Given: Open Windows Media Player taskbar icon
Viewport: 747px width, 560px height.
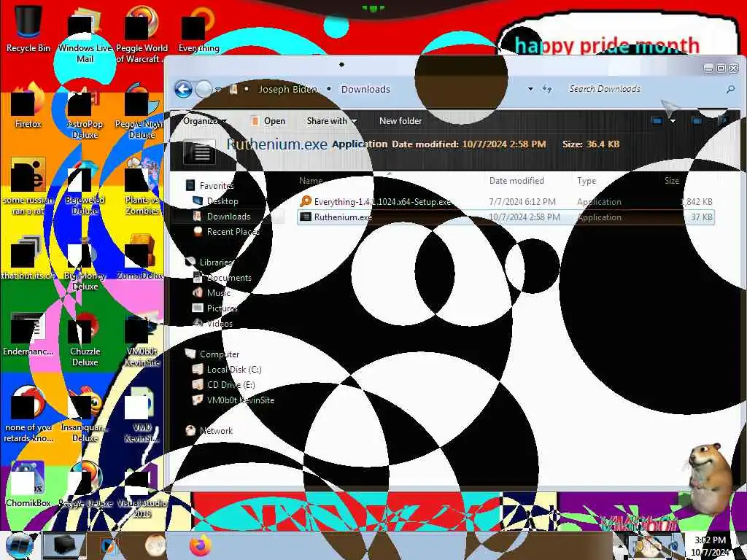Looking at the screenshot, I should coord(108,545).
